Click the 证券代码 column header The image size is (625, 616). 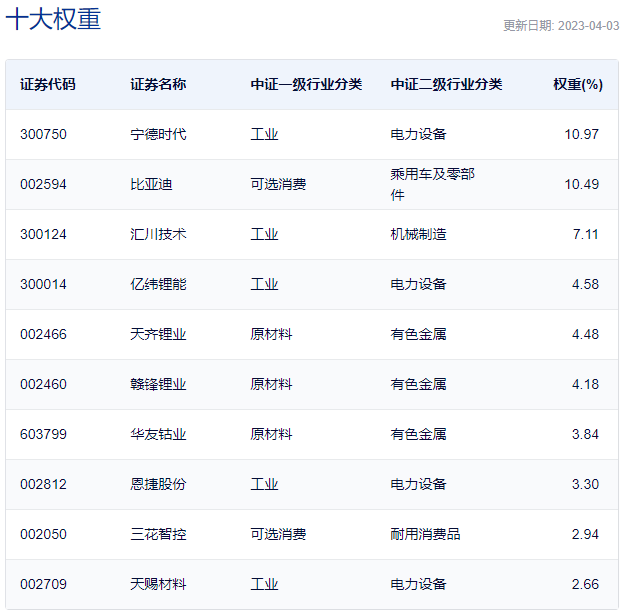coord(48,85)
